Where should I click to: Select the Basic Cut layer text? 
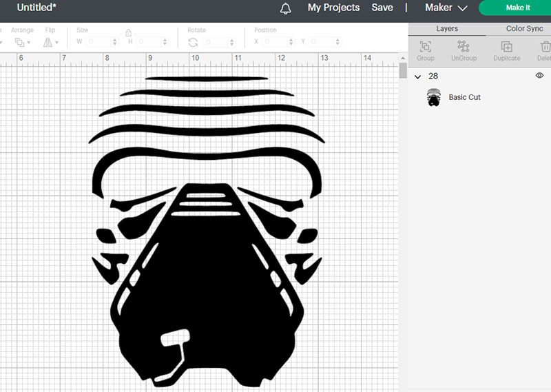464,97
